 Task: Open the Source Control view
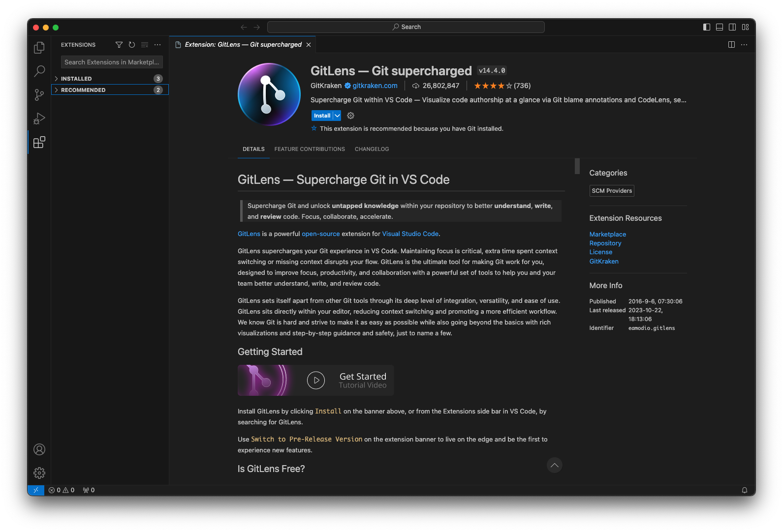point(39,95)
